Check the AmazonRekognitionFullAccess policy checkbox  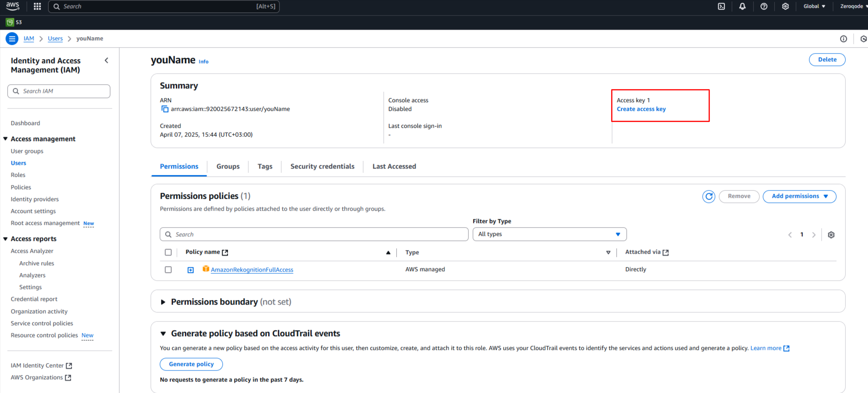168,270
